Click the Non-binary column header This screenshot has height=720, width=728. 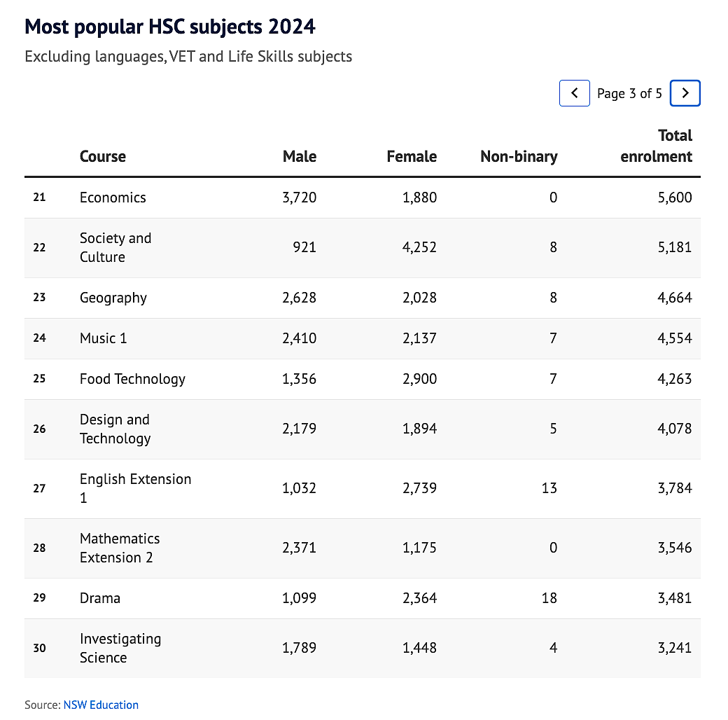[519, 157]
